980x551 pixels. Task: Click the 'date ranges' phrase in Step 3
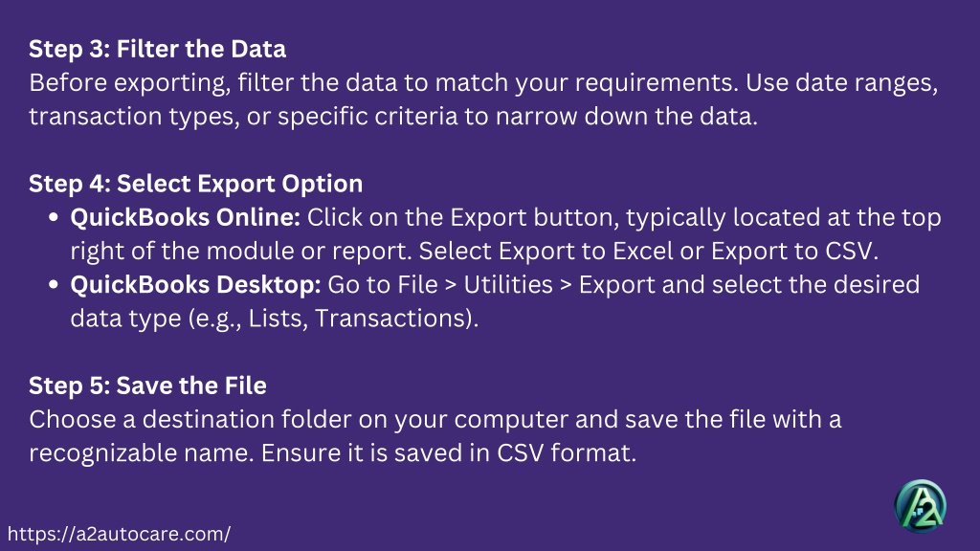(866, 83)
